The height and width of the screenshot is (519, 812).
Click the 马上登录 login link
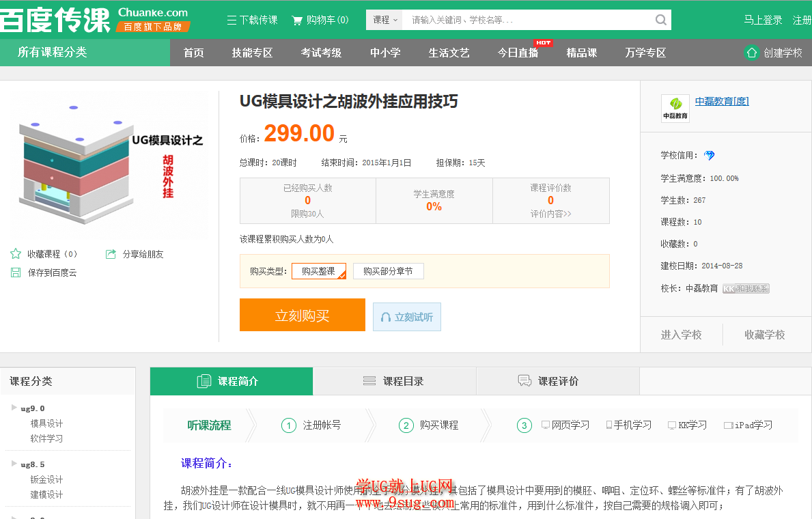[763, 20]
